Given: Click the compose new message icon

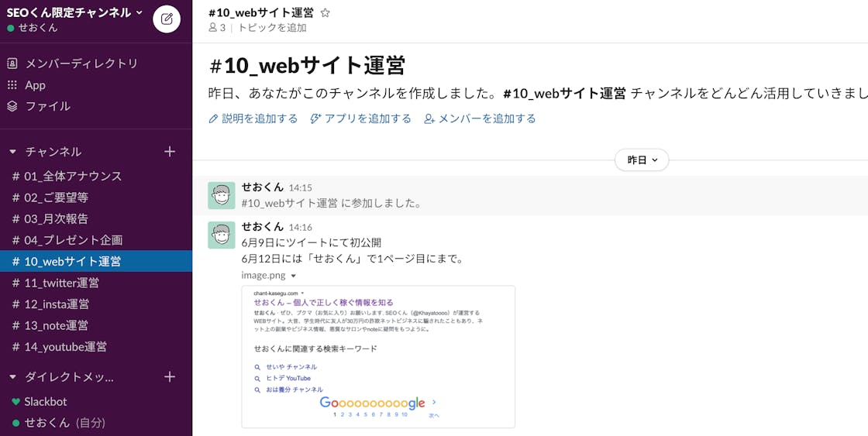Looking at the screenshot, I should 167,19.
